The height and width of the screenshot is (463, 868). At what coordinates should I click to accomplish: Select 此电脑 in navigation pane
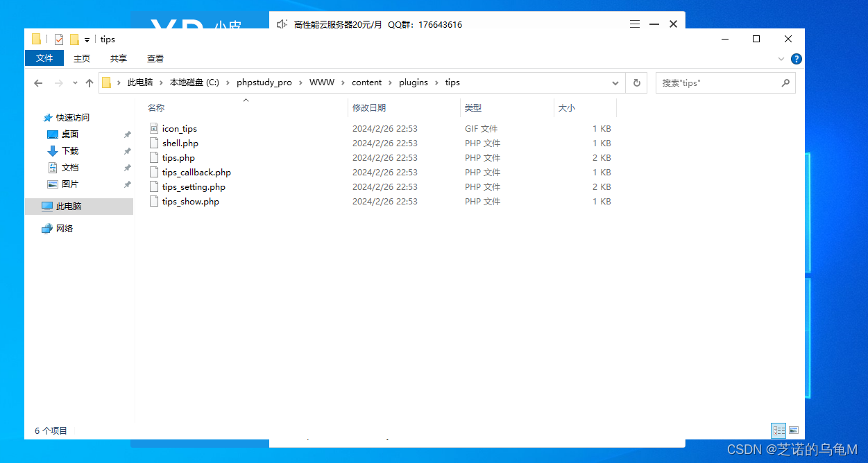click(69, 206)
